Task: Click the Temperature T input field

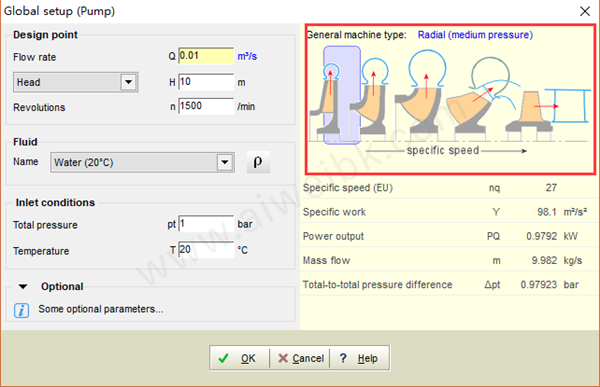Action: pyautogui.click(x=206, y=250)
